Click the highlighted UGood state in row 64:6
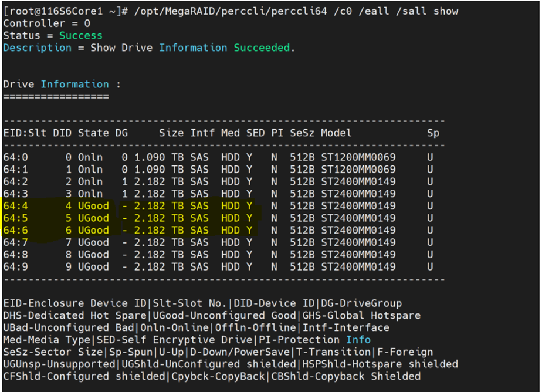Image resolution: width=542 pixels, height=392 pixels. pos(93,231)
